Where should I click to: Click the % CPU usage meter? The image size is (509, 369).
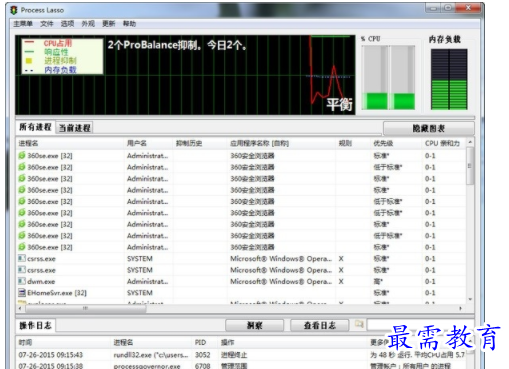coord(389,77)
